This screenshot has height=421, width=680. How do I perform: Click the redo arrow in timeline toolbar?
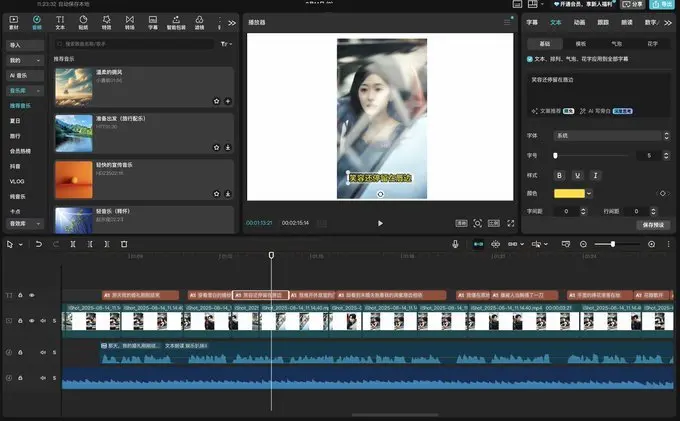tap(56, 244)
